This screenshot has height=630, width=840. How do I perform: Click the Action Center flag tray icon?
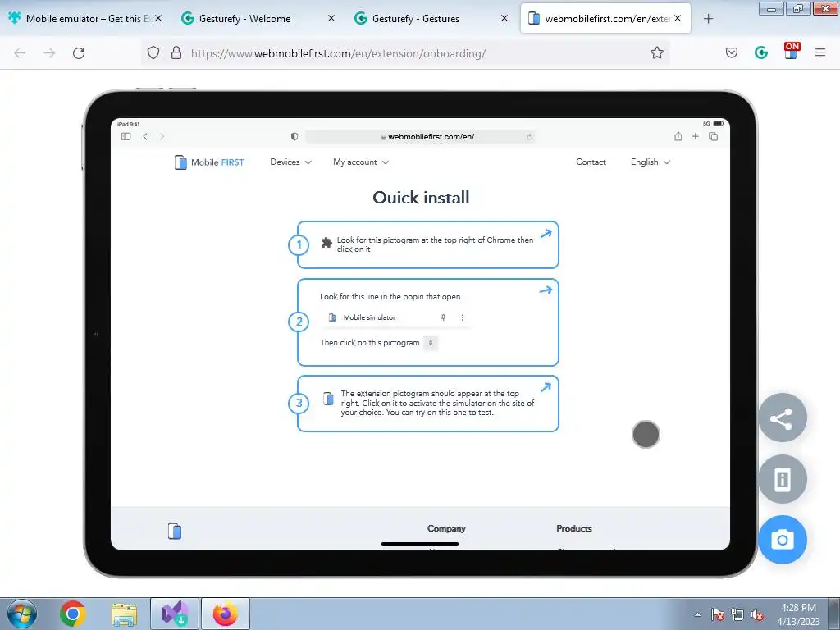pos(718,615)
